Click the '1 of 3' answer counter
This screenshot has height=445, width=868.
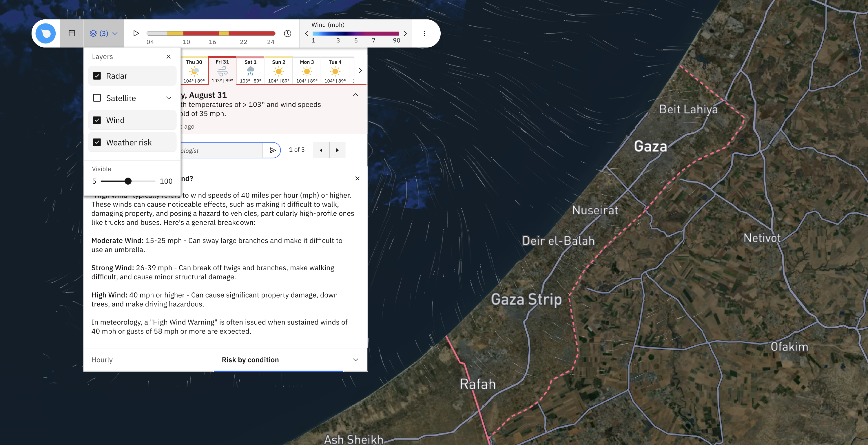pos(297,149)
